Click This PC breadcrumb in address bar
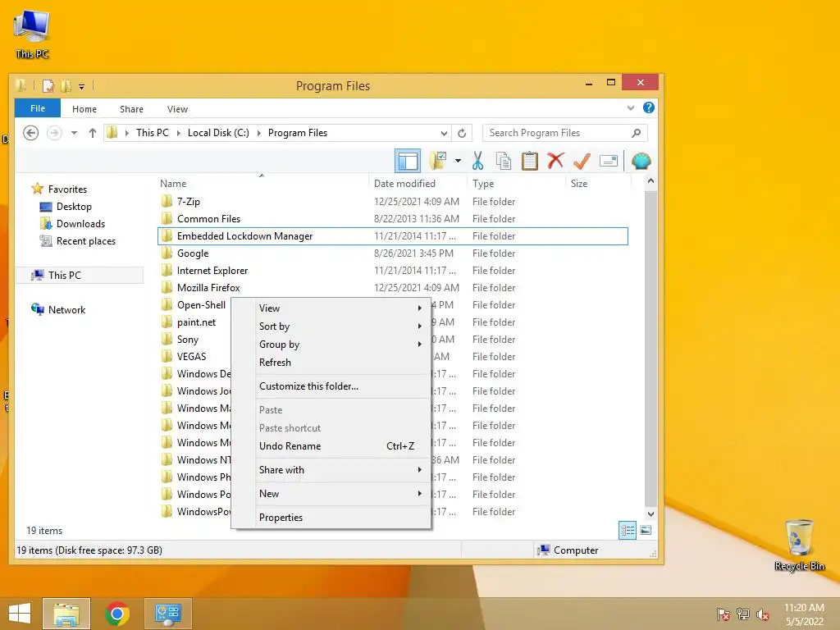Viewport: 840px width, 630px height. (x=152, y=133)
